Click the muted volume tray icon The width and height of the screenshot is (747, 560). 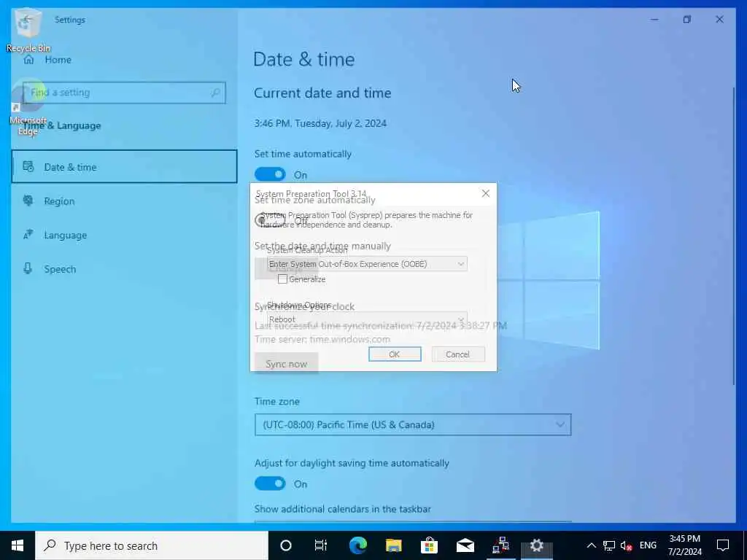(x=626, y=545)
